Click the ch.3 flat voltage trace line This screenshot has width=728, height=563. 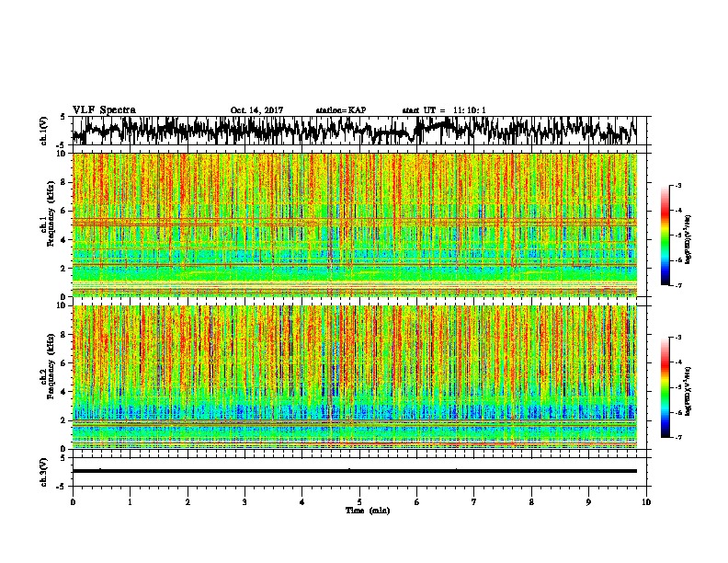(354, 471)
